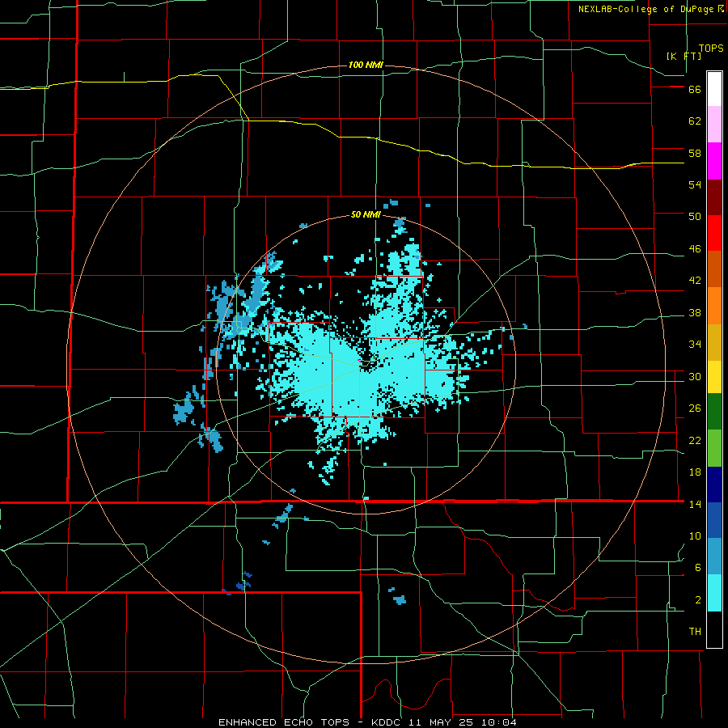Screen dimensions: 728x728
Task: Click the K FT units label
Action: tap(684, 56)
